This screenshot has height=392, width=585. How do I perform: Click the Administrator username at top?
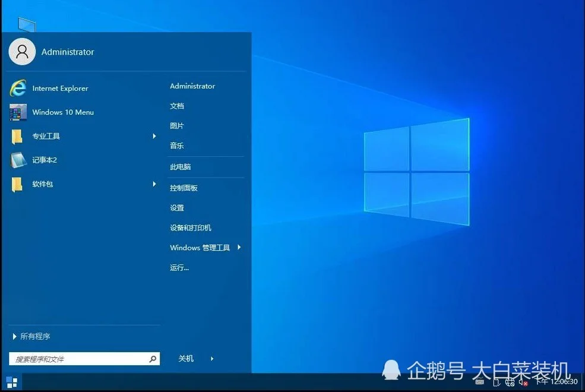coord(68,52)
